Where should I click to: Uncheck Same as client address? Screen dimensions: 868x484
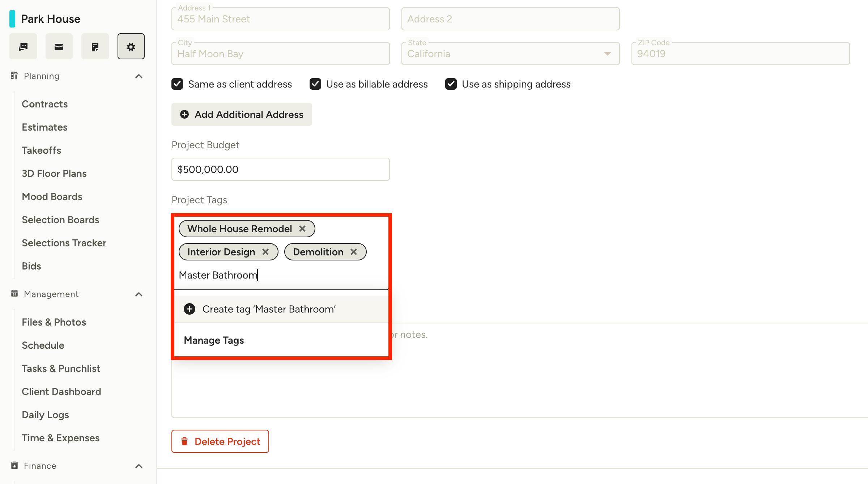tap(177, 84)
